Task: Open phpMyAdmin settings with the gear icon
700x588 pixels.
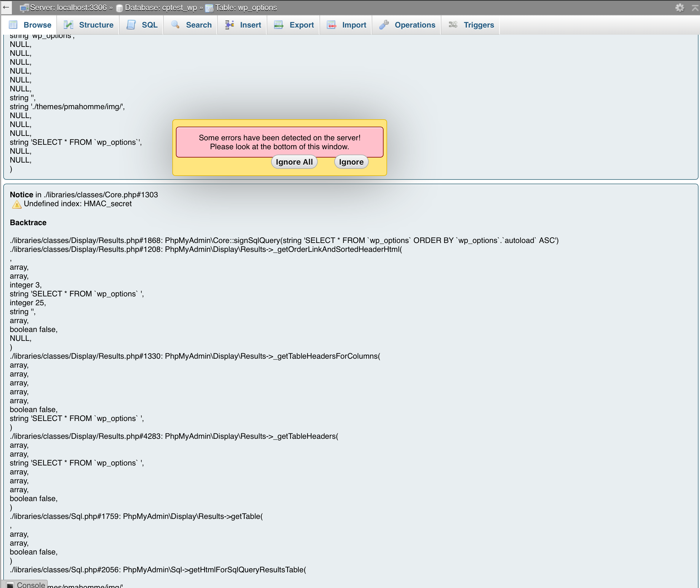Action: click(680, 7)
